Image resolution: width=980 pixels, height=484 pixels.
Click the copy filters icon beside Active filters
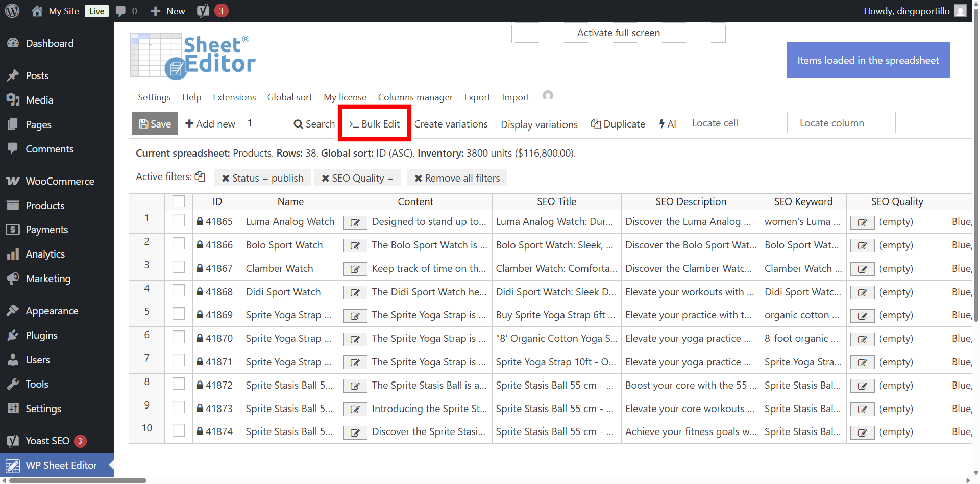coord(200,176)
